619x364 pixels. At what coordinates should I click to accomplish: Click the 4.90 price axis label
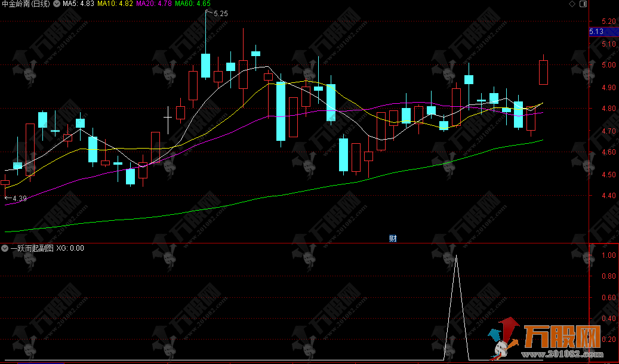609,87
